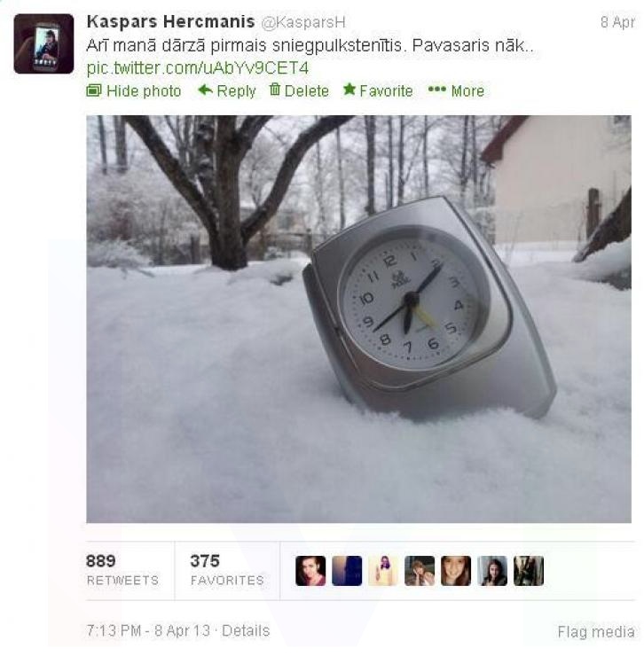Click the Reply arrow icon
The width and height of the screenshot is (644, 656).
205,90
